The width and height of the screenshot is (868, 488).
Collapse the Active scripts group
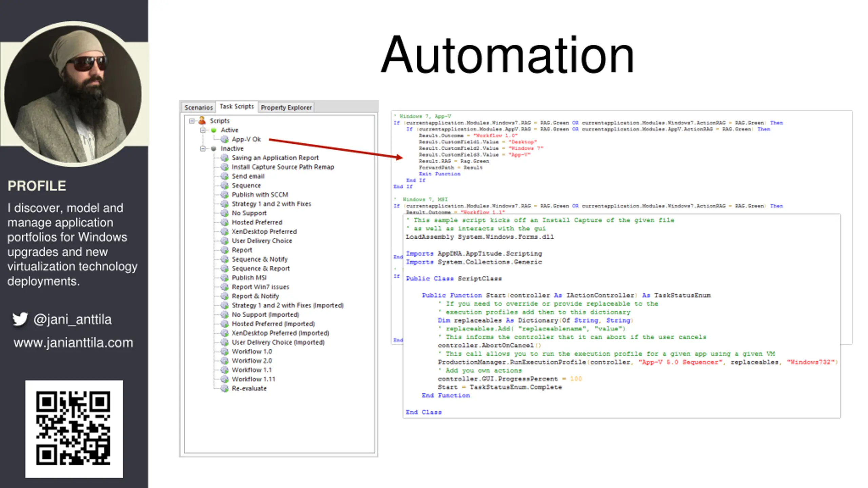pyautogui.click(x=203, y=130)
